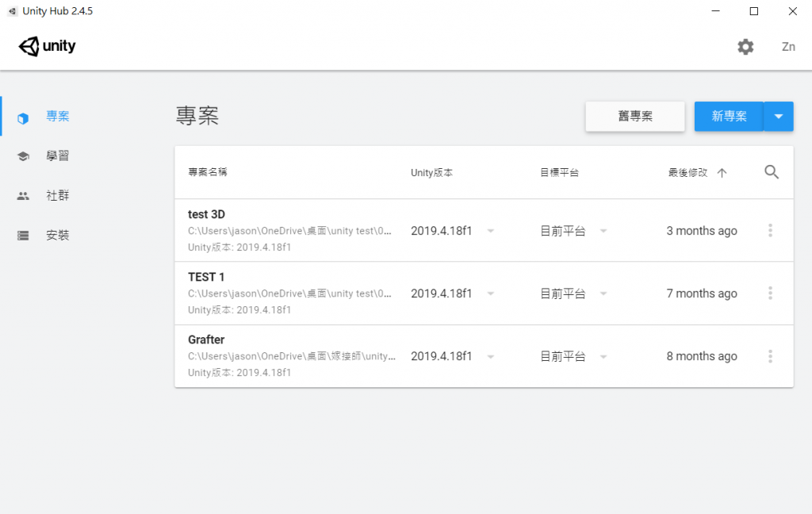
Task: Expand 目前平台 dropdown for test 3D
Action: tap(603, 231)
